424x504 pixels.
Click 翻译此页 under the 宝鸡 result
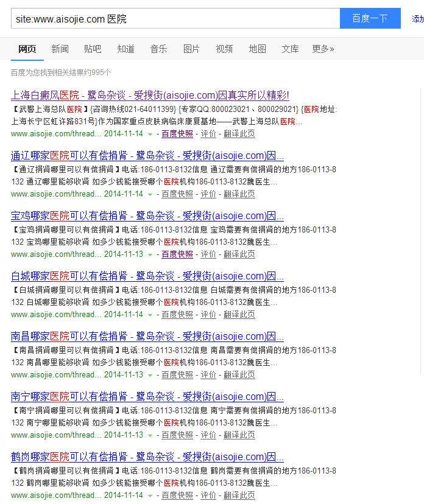tap(239, 254)
